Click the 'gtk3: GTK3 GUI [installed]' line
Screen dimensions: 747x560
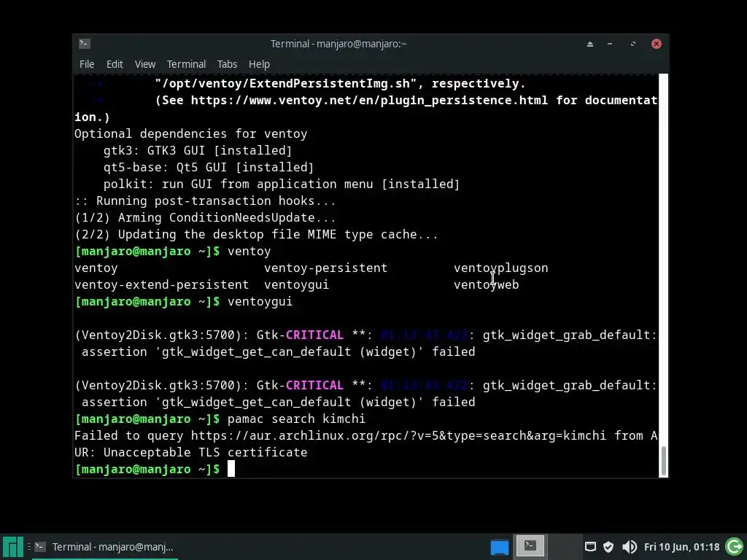pos(198,150)
